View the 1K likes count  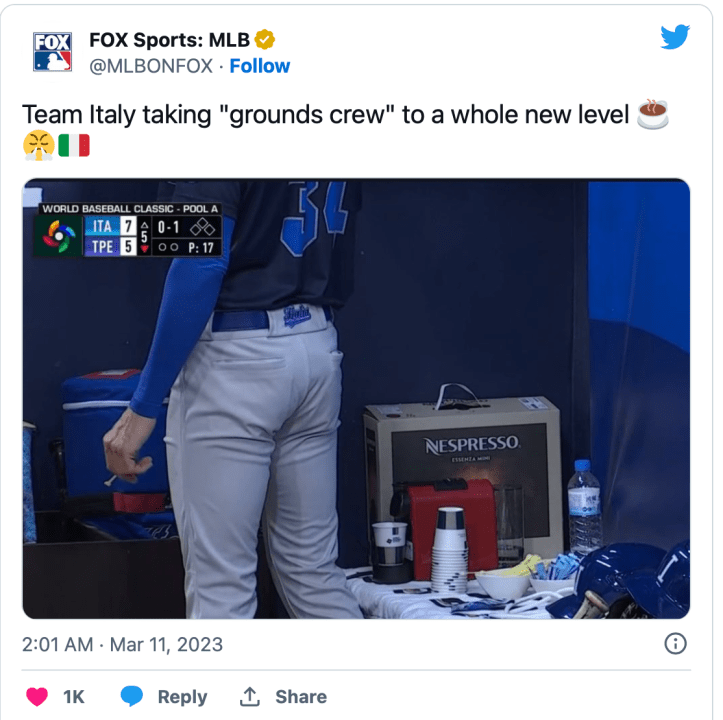(x=74, y=696)
